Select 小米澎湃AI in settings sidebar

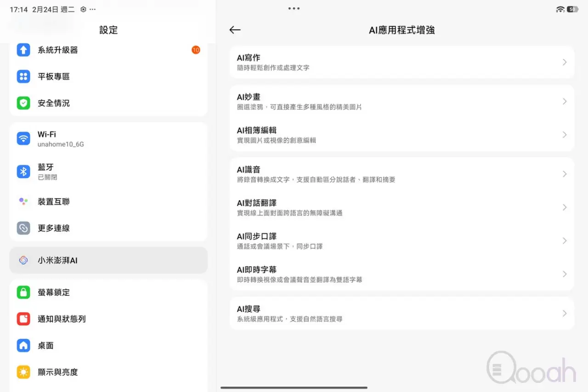[x=108, y=260]
